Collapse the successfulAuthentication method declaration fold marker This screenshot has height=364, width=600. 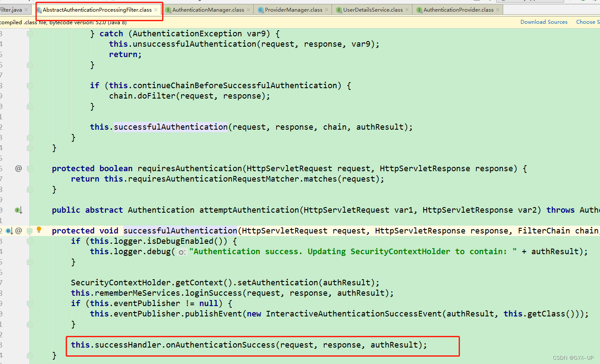coord(29,231)
